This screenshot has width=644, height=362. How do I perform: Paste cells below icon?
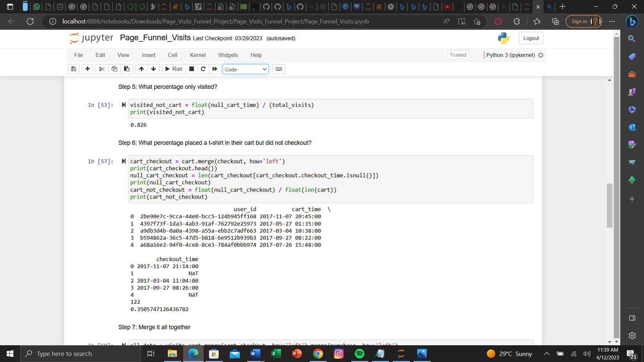coord(127,69)
